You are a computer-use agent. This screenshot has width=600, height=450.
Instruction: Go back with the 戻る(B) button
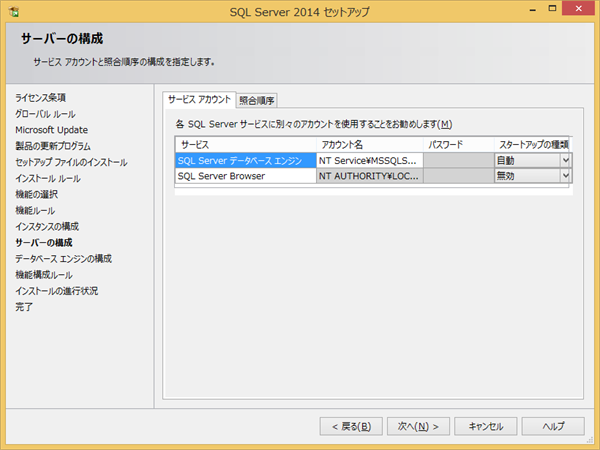tap(351, 426)
